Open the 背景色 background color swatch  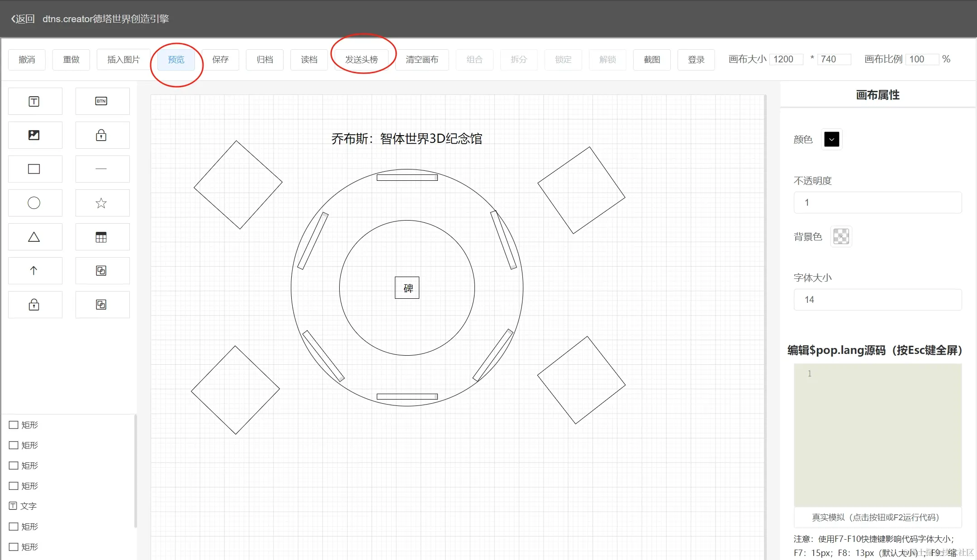coord(841,236)
